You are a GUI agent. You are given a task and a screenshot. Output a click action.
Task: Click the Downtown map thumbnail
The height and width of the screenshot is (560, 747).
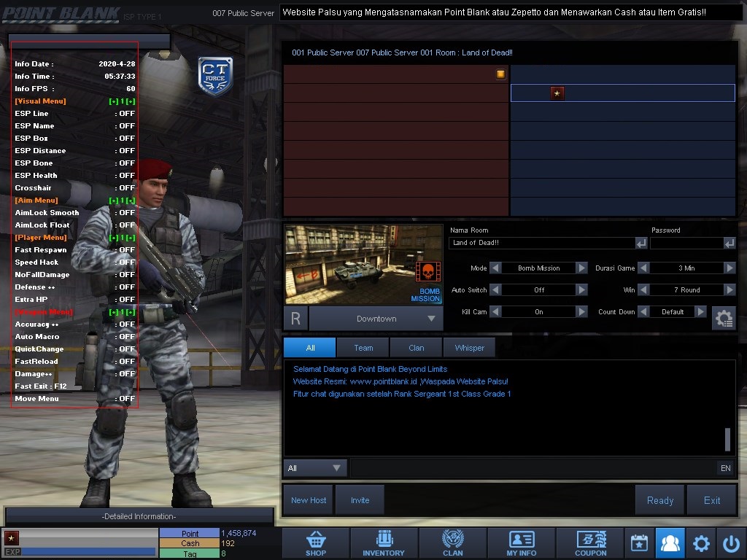pos(363,265)
